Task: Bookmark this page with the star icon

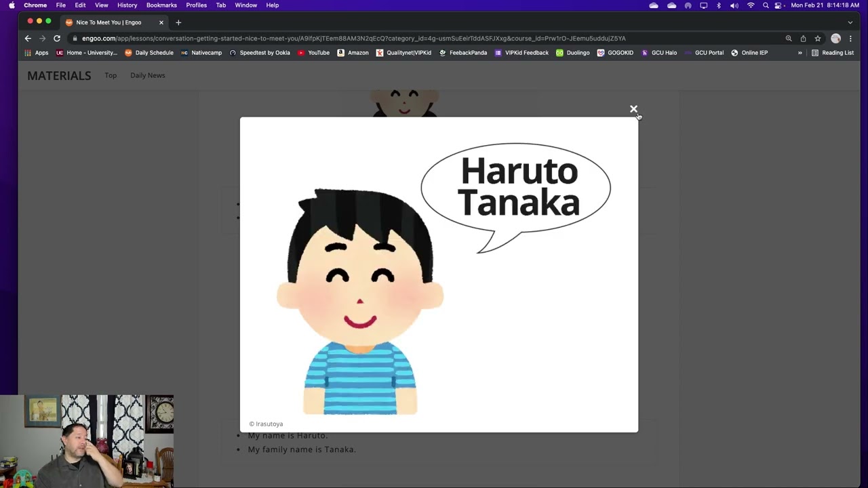Action: [818, 39]
